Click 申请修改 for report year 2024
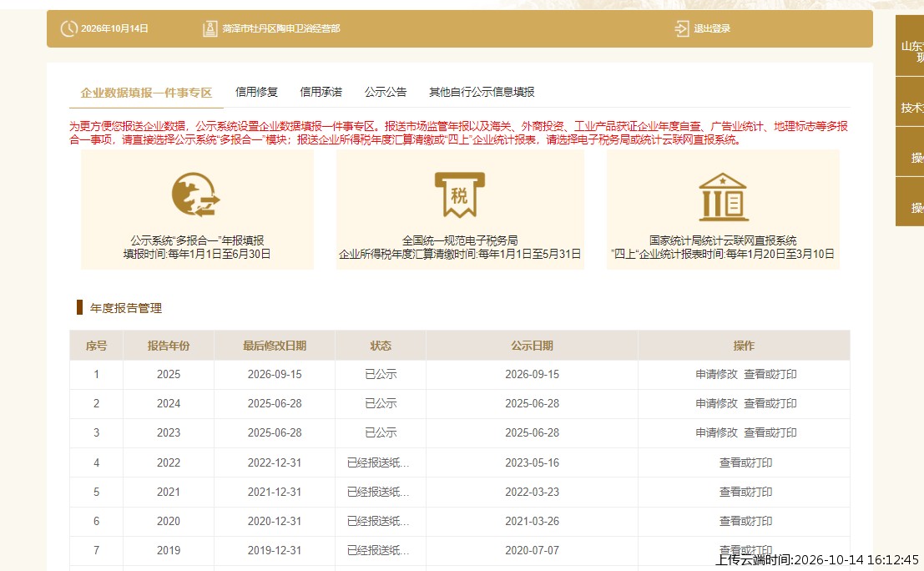 coord(716,404)
